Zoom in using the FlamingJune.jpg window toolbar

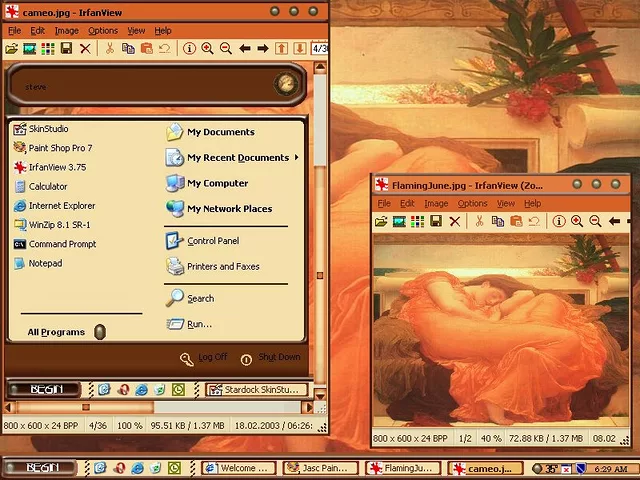pos(577,221)
